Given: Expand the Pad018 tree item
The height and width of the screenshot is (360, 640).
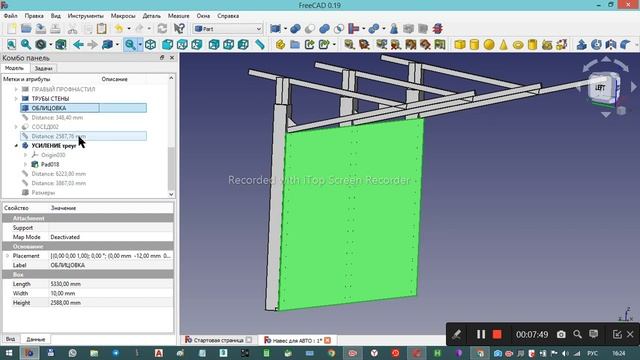Looking at the screenshot, I should pyautogui.click(x=26, y=164).
